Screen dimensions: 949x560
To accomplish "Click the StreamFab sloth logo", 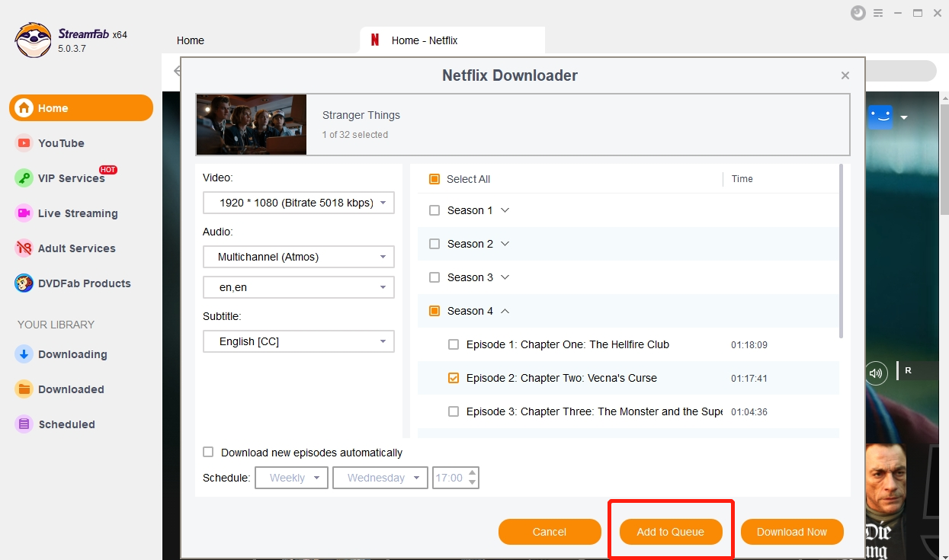I will [34, 40].
